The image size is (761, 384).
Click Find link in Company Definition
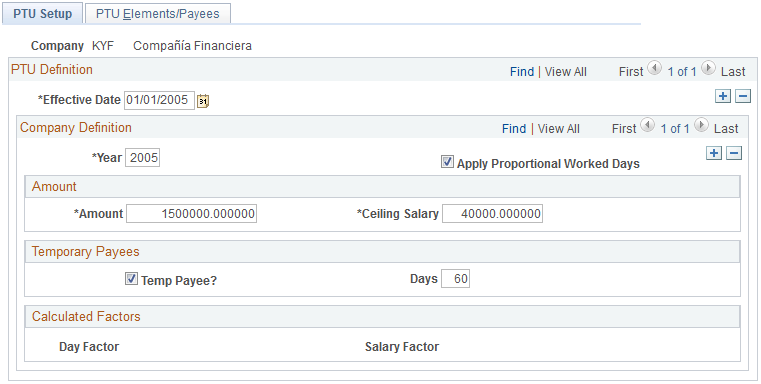[x=514, y=129]
